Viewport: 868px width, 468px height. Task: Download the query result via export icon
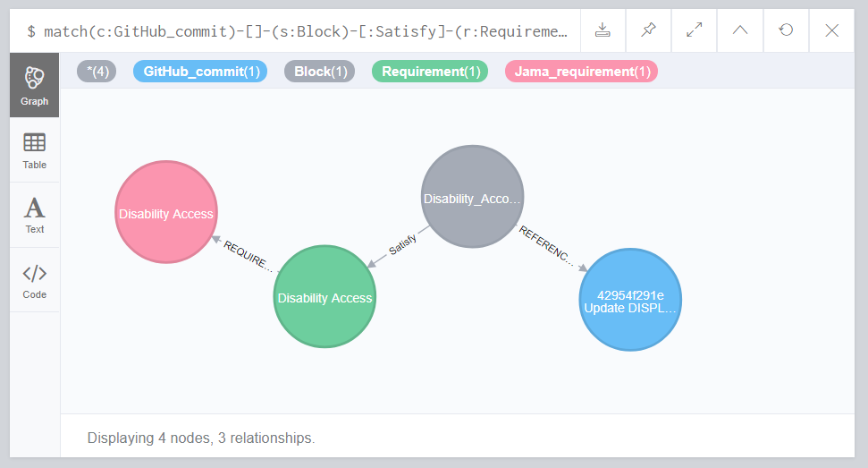point(603,30)
